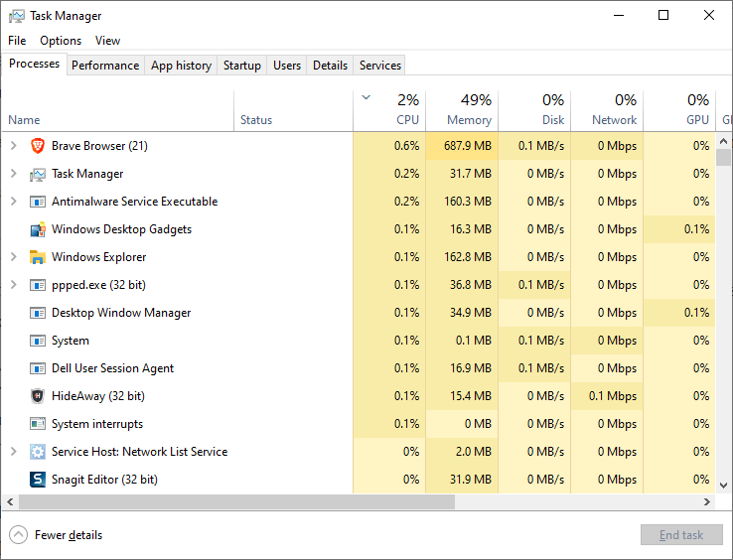This screenshot has width=733, height=560.
Task: Select the System interrupts row name
Action: click(x=97, y=424)
